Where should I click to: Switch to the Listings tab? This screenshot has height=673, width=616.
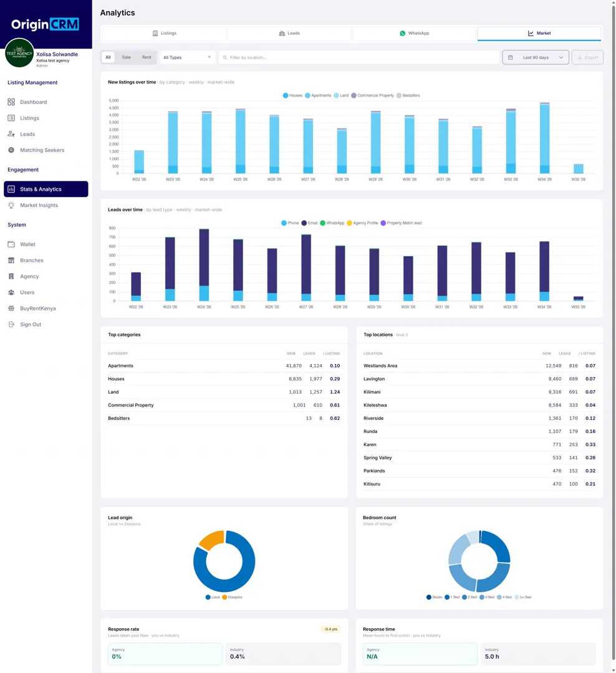(164, 34)
